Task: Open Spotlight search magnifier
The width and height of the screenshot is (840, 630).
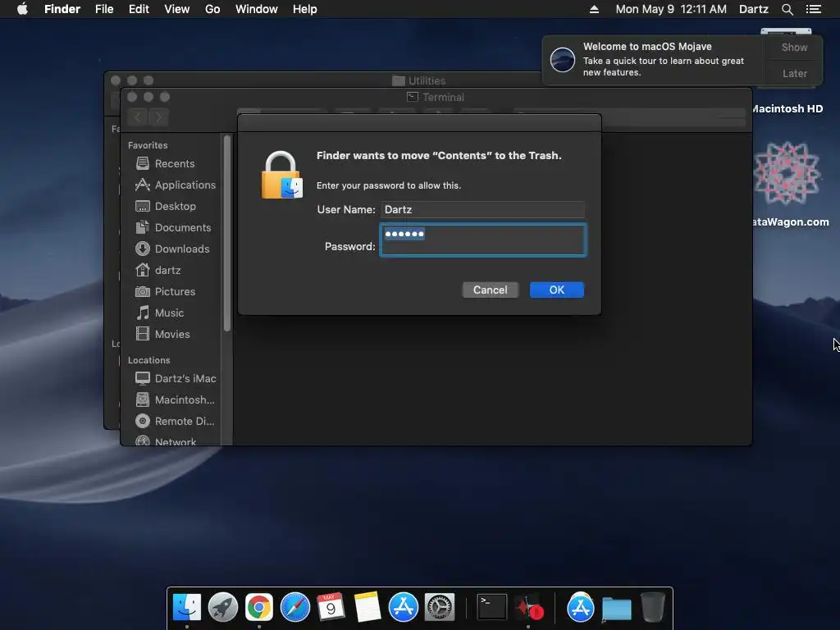Action: coord(787,9)
